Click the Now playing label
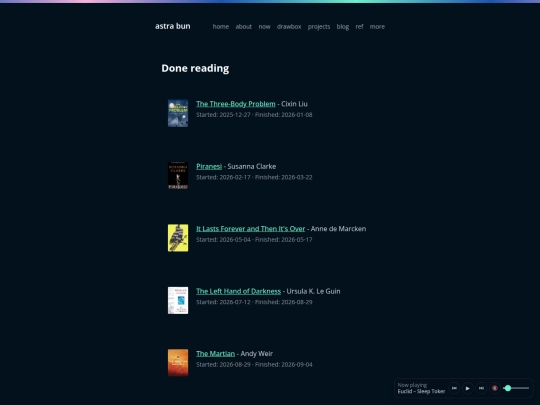The width and height of the screenshot is (540, 405). click(412, 385)
